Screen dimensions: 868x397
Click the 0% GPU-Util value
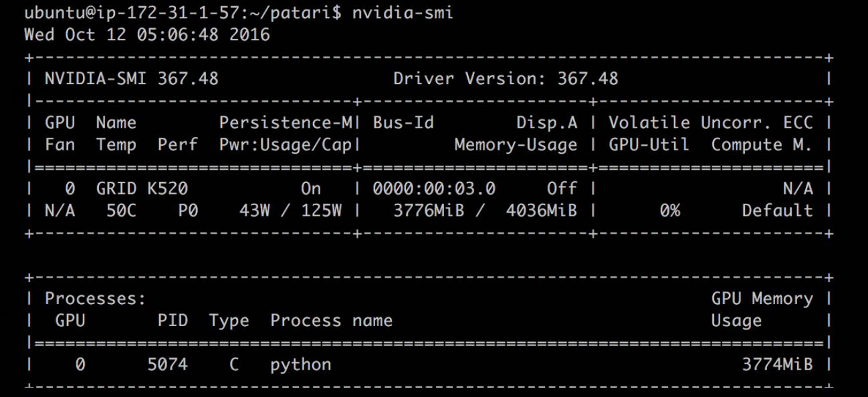tap(669, 211)
